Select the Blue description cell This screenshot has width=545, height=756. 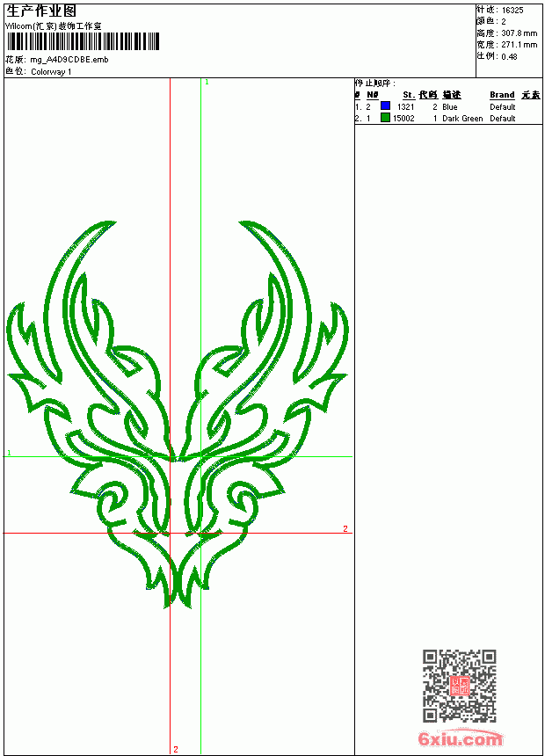coord(450,107)
